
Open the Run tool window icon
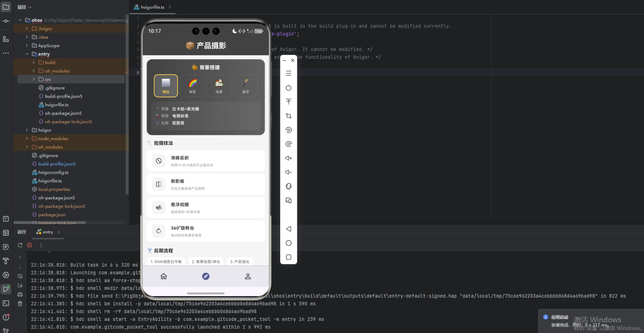point(6,289)
